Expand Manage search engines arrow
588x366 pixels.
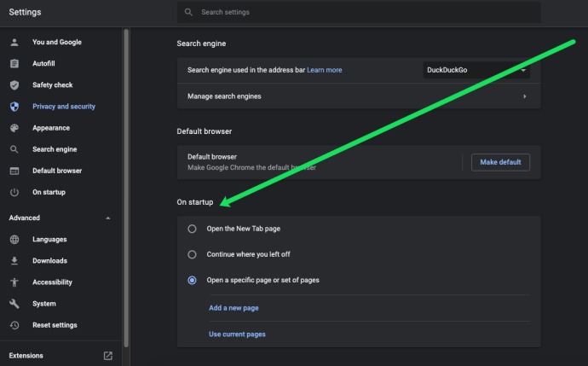pyautogui.click(x=525, y=96)
